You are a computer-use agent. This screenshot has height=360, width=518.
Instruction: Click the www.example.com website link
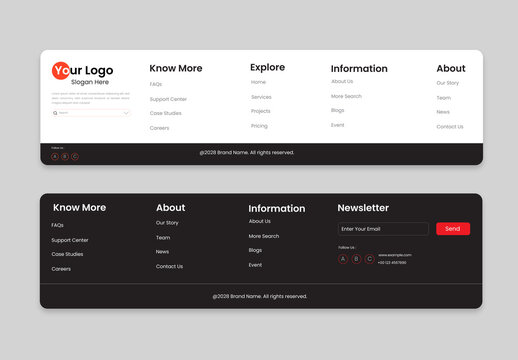(x=395, y=255)
